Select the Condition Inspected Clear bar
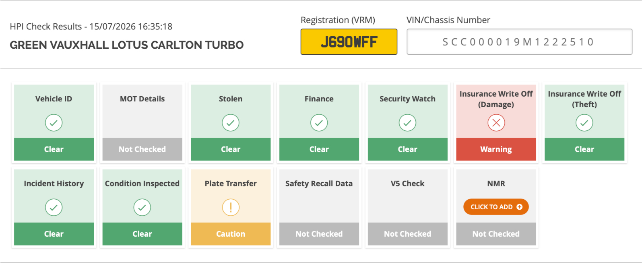 click(x=142, y=234)
